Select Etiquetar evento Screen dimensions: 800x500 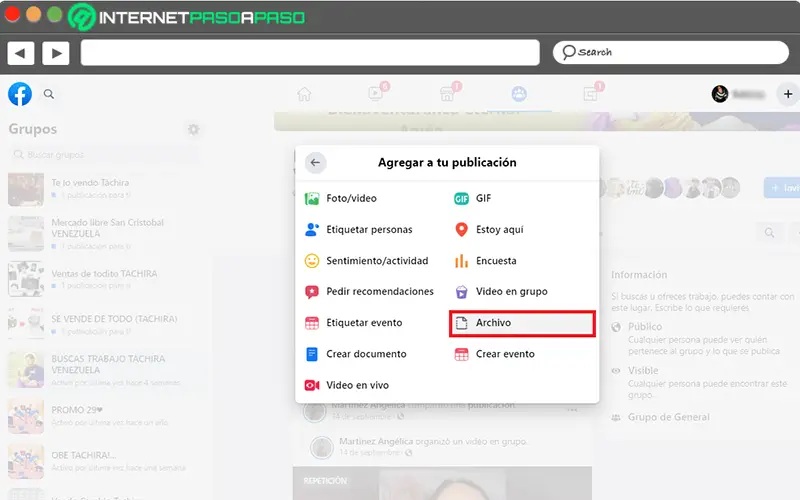click(353, 322)
